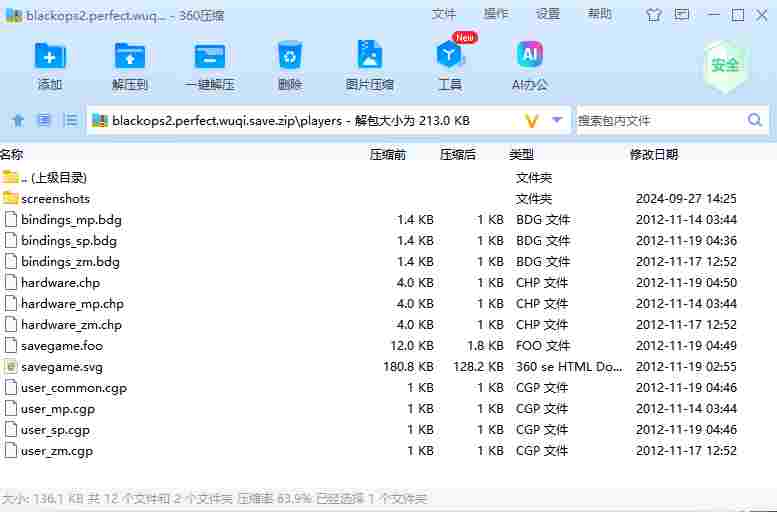Open the Operations (操作) menu
777x512 pixels.
click(496, 14)
